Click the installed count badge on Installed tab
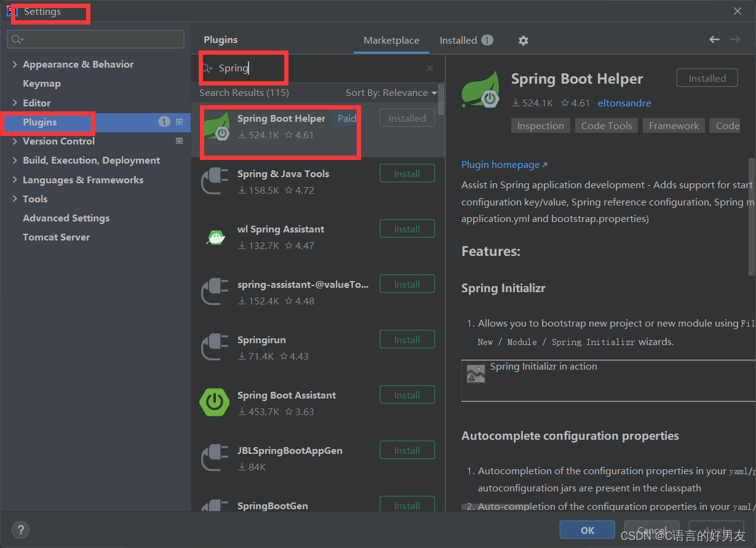This screenshot has width=756, height=548. pyautogui.click(x=487, y=41)
